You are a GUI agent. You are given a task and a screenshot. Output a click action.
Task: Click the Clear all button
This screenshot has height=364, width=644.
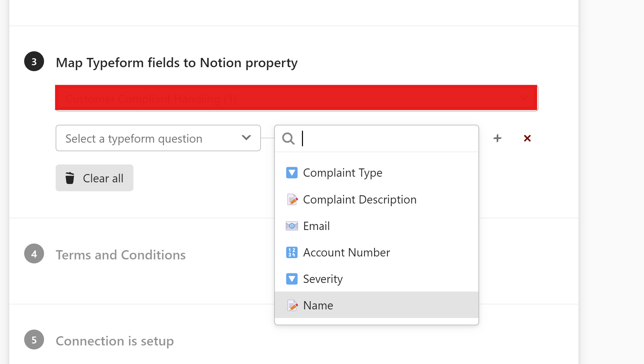pyautogui.click(x=94, y=178)
